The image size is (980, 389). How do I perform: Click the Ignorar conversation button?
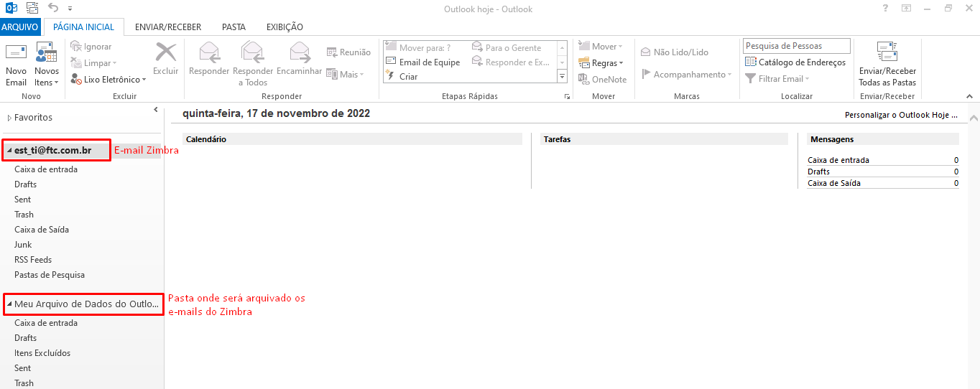[91, 47]
